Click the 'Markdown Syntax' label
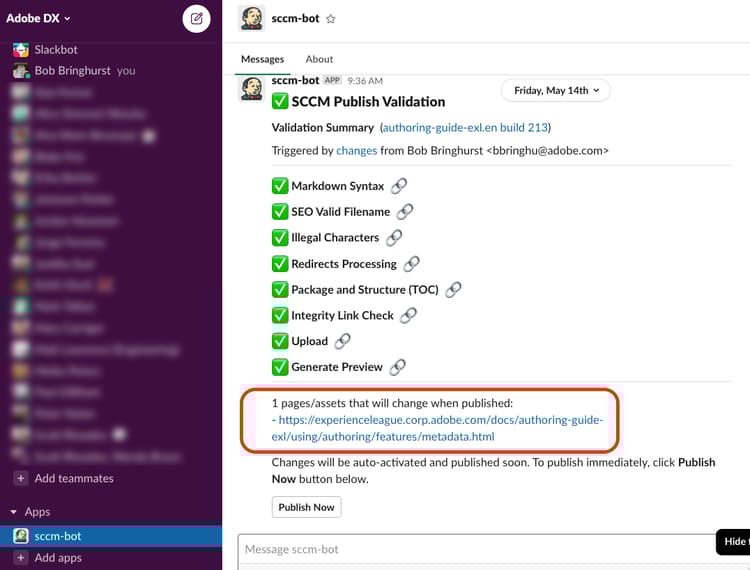 click(x=338, y=186)
